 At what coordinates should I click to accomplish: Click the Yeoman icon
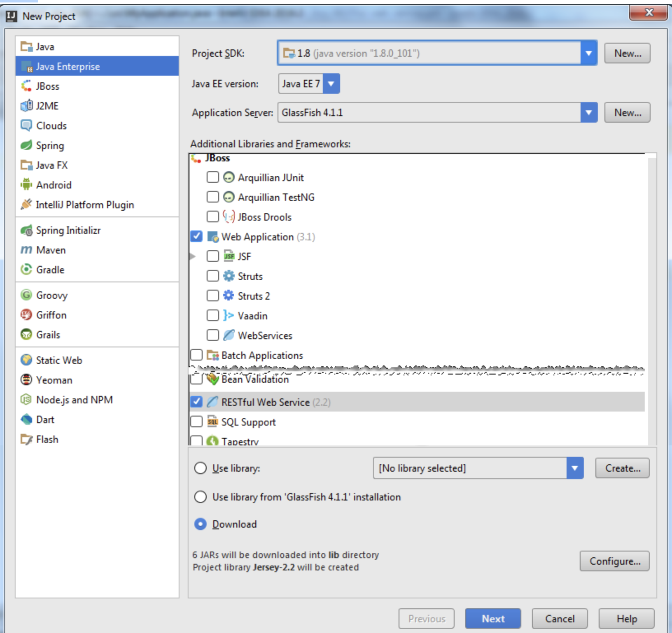click(27, 380)
